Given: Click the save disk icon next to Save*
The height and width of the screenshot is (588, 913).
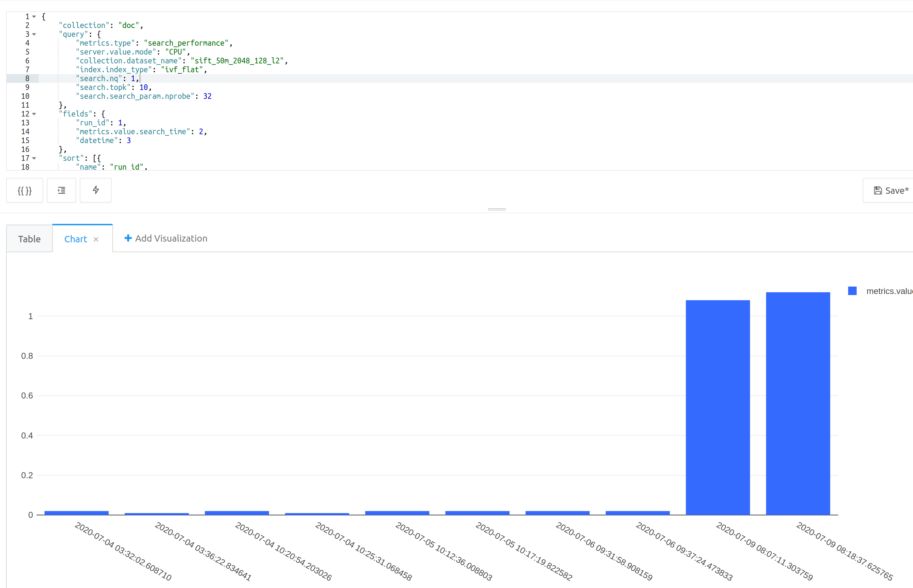Looking at the screenshot, I should [x=878, y=190].
